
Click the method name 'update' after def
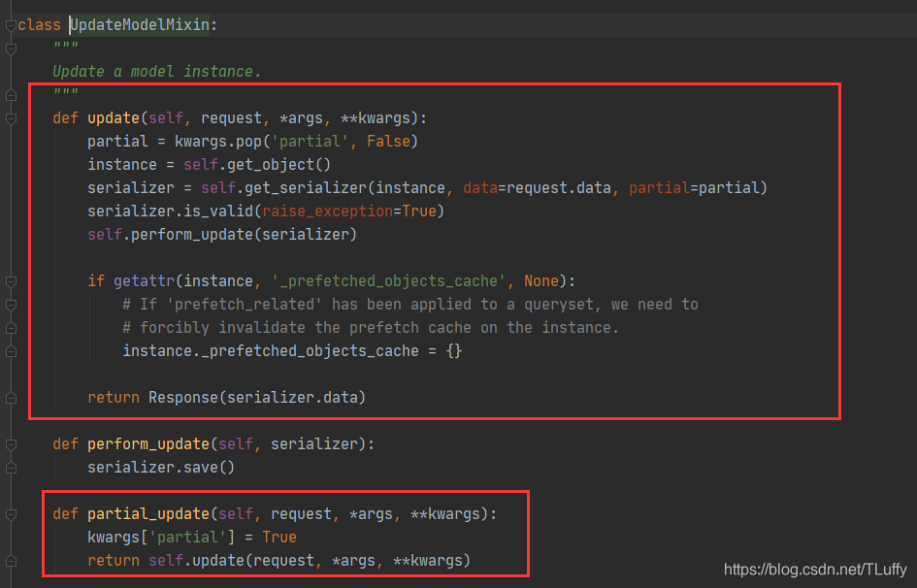tap(114, 118)
